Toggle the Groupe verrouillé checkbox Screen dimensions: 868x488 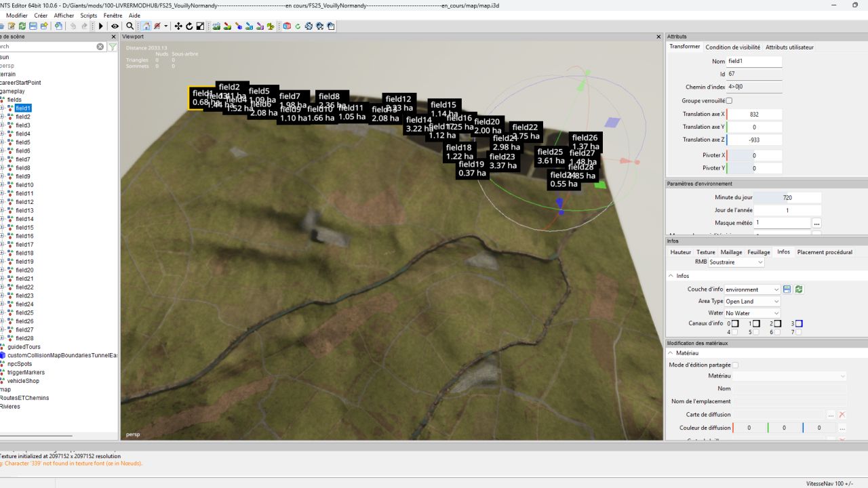click(x=730, y=101)
